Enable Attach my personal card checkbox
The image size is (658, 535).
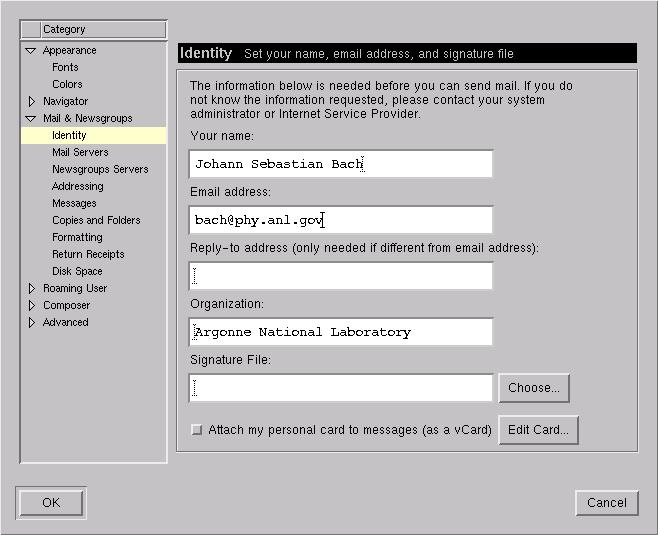point(196,430)
